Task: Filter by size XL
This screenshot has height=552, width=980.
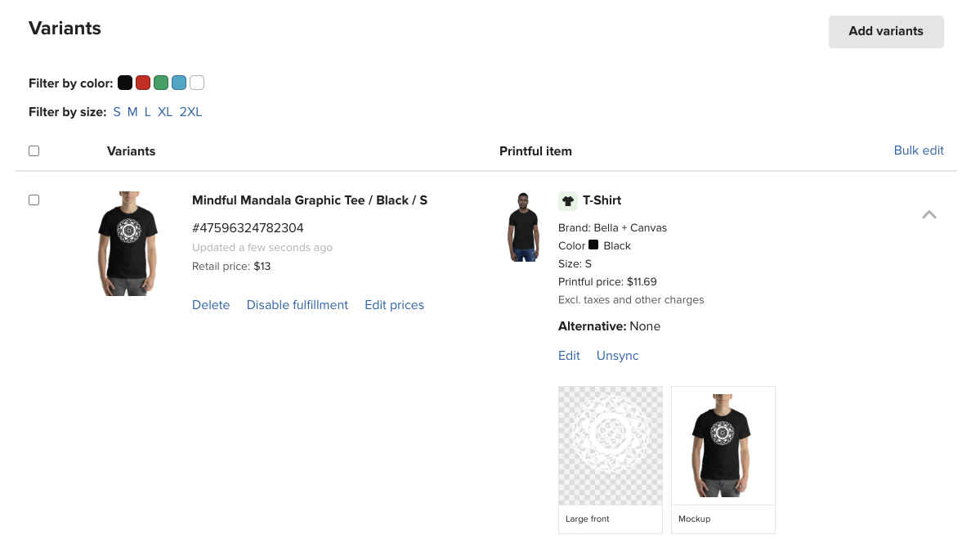Action: click(165, 112)
